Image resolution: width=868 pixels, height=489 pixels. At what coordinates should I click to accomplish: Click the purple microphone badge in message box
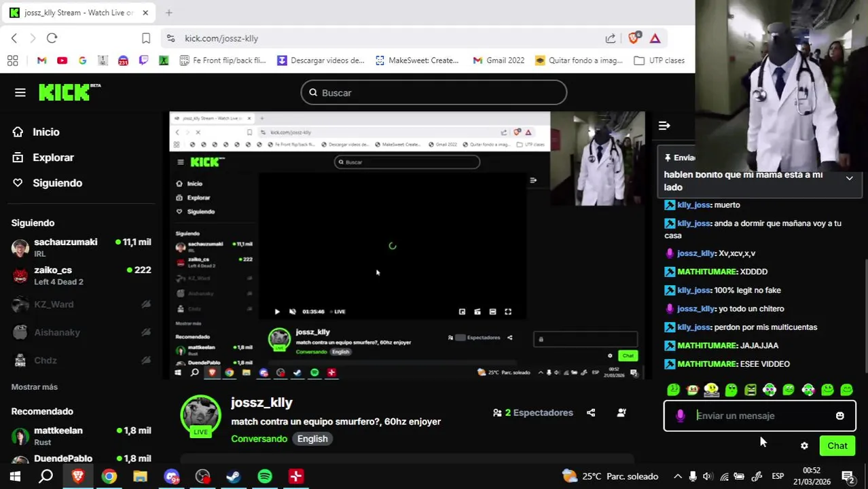point(680,416)
